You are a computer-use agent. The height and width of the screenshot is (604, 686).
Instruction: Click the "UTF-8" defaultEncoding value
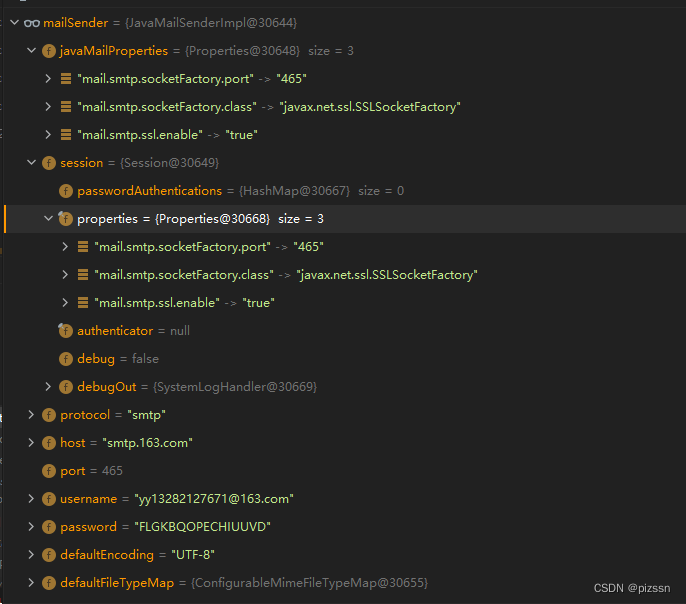192,555
